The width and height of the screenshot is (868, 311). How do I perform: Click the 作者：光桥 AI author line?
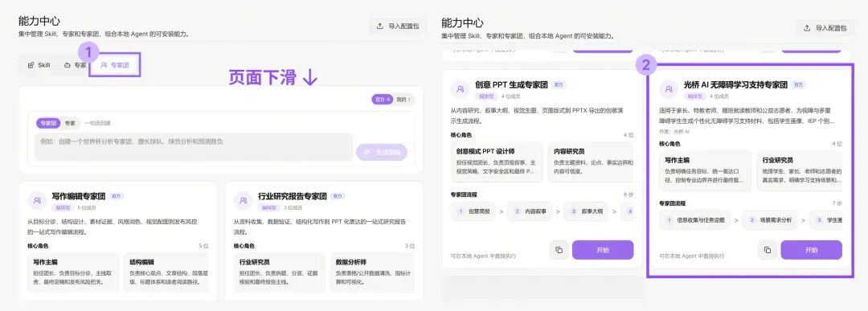(x=674, y=132)
